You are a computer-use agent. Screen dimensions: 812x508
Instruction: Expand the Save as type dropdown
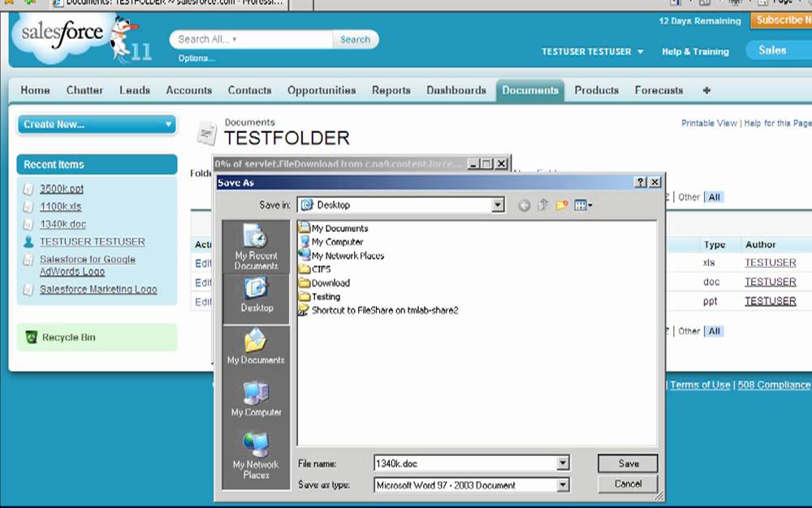coord(563,484)
